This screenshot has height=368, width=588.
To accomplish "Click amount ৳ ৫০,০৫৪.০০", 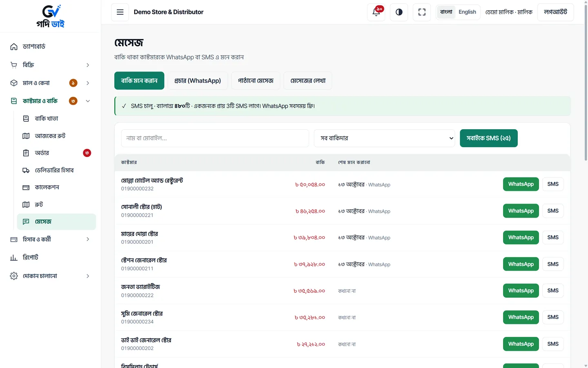I will pyautogui.click(x=310, y=185).
